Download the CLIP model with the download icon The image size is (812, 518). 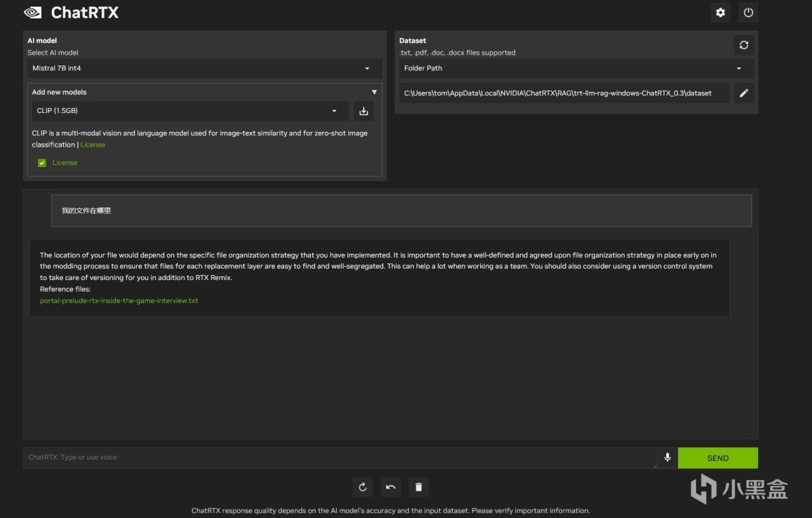point(363,111)
